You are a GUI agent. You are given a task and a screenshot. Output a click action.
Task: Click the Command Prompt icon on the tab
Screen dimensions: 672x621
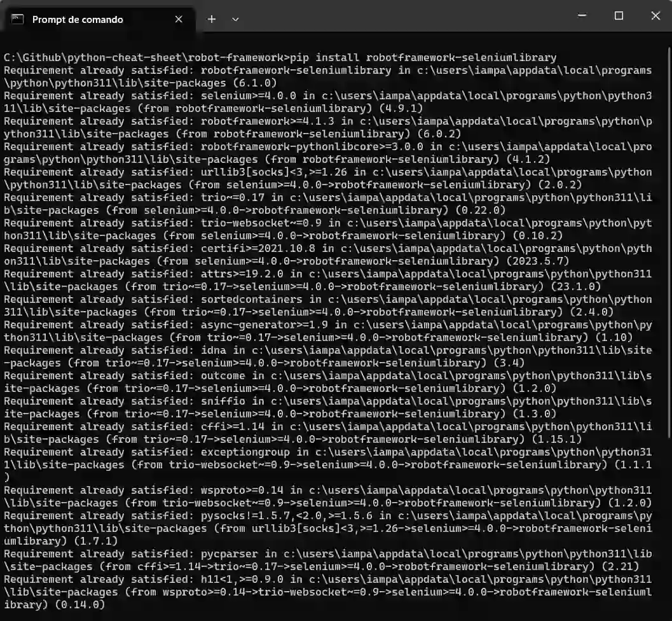click(17, 19)
